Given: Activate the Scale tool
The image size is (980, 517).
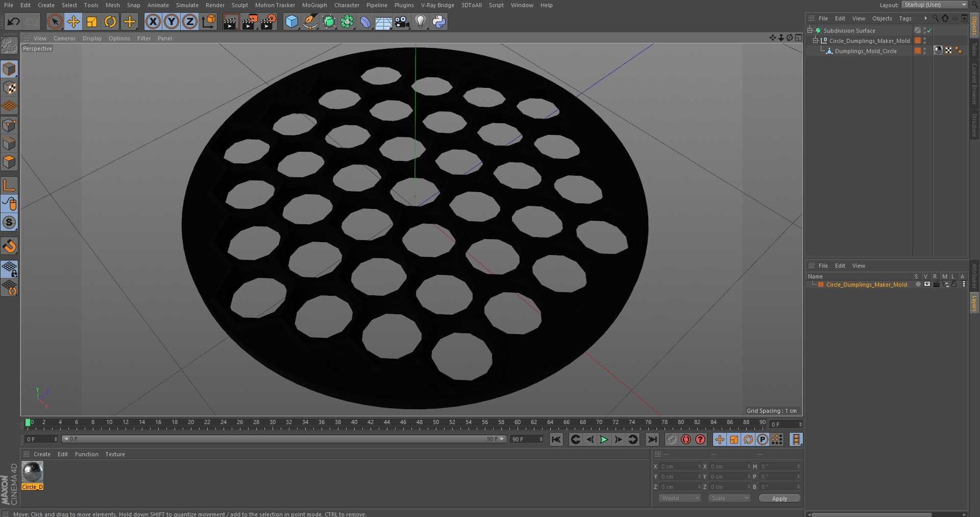Looking at the screenshot, I should point(92,21).
